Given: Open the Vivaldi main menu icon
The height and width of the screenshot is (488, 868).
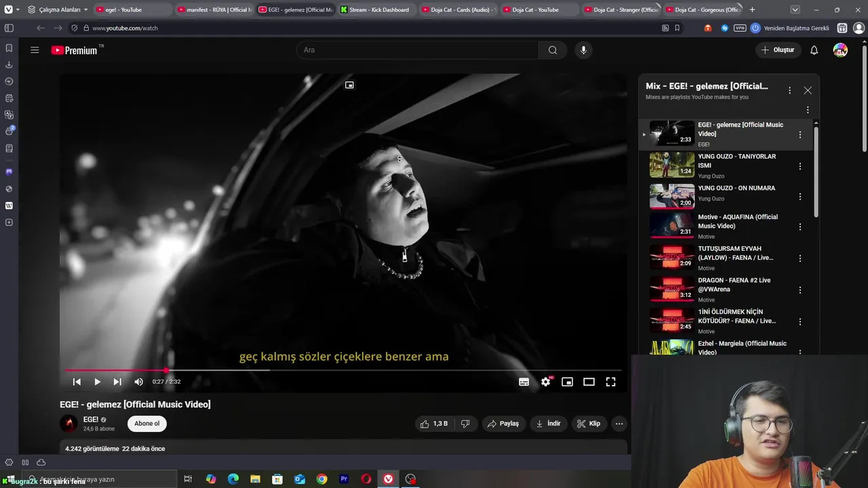Looking at the screenshot, I should coord(8,9).
